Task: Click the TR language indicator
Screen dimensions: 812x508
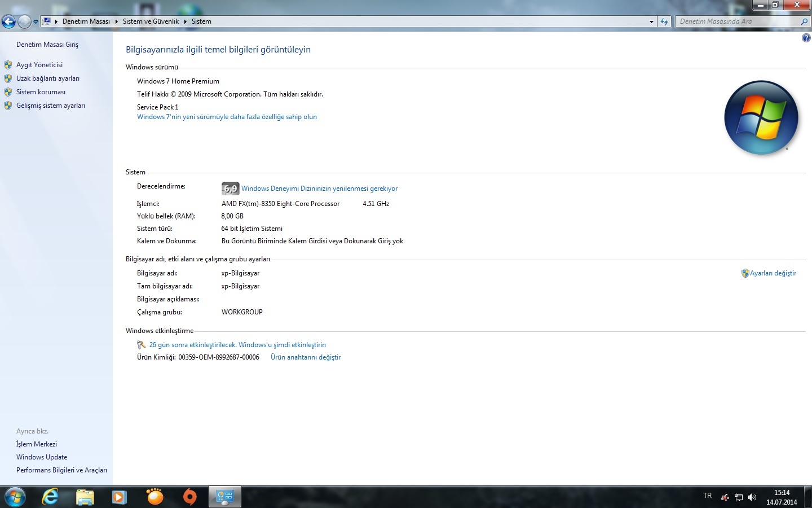Action: 708,496
